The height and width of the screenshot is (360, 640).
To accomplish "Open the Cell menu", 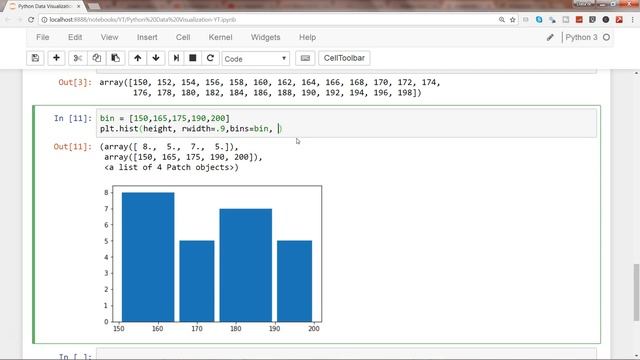I will tap(183, 37).
